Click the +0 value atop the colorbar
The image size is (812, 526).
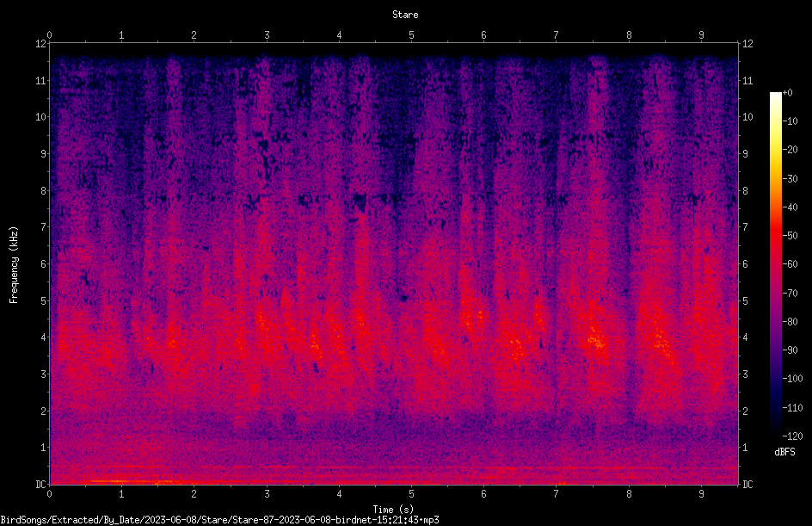tap(787, 93)
